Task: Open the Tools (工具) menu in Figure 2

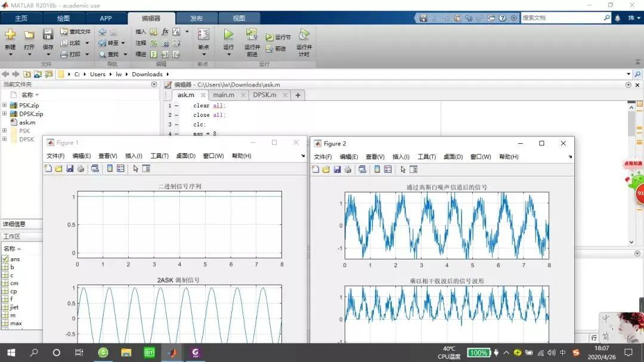Action: (x=426, y=157)
